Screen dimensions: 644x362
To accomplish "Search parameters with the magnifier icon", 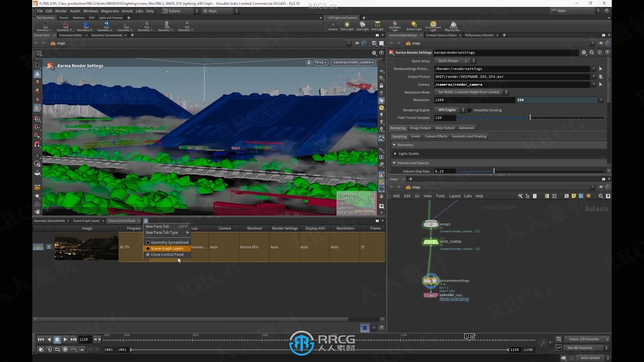I will pyautogui.click(x=592, y=53).
